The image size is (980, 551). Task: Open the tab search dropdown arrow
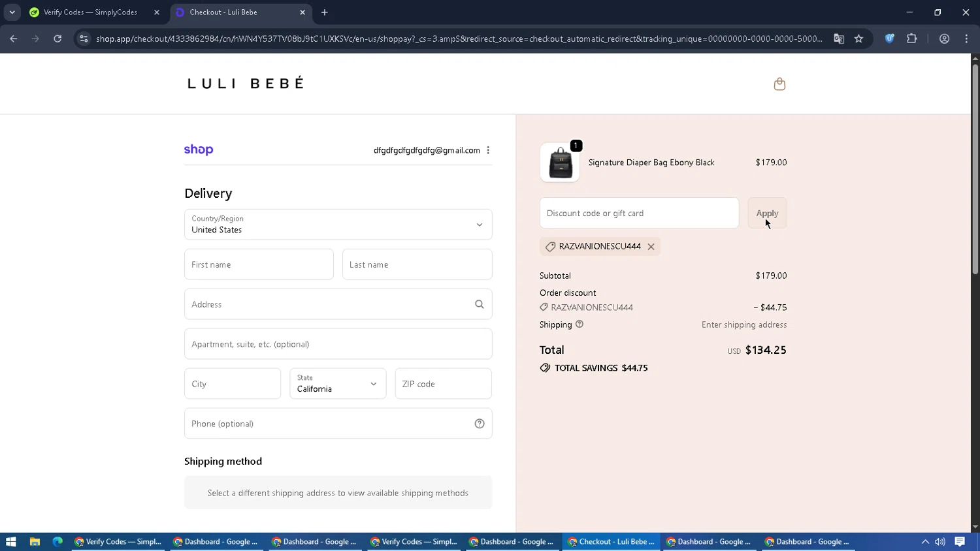pos(12,12)
